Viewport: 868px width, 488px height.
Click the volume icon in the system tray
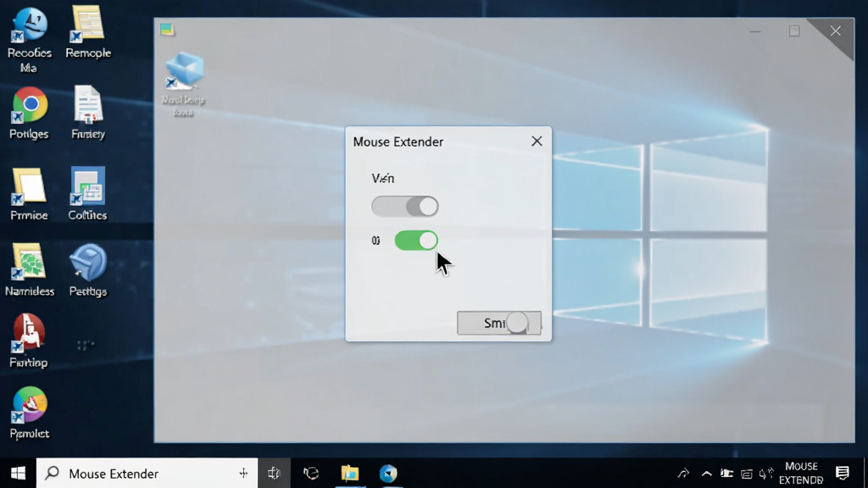(766, 474)
